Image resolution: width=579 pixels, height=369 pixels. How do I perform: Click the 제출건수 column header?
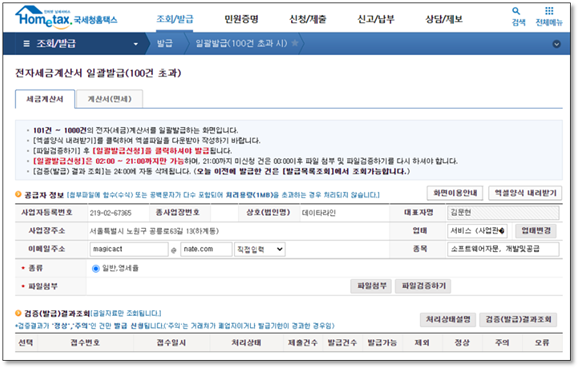pos(303,343)
